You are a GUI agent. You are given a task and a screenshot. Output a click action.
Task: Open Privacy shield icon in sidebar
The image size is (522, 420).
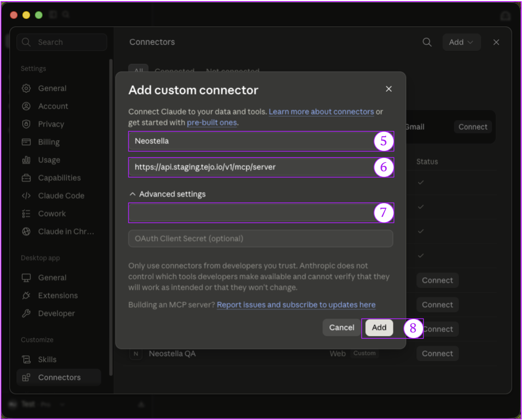[26, 124]
